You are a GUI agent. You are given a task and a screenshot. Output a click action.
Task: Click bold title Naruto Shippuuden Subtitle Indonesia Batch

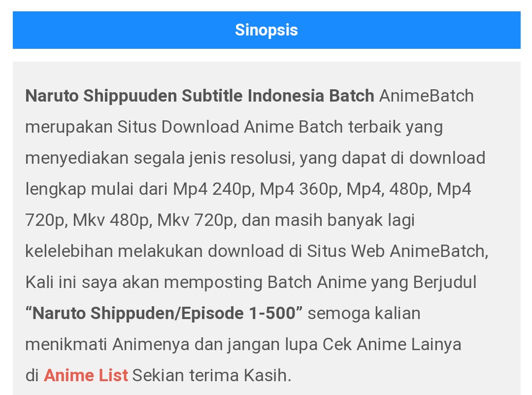(200, 96)
